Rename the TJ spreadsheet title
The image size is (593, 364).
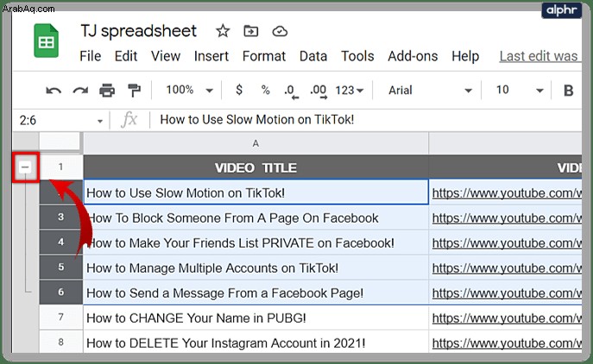(138, 31)
